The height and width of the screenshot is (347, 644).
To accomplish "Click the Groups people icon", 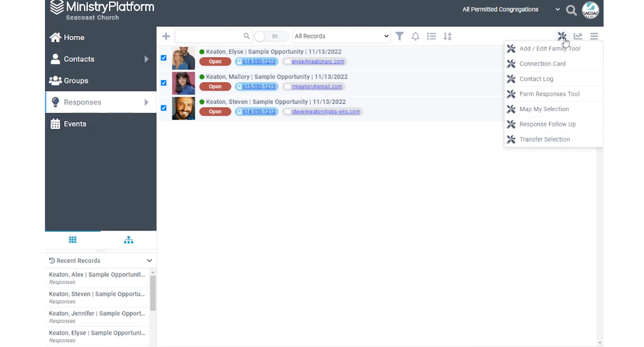I will (x=55, y=80).
